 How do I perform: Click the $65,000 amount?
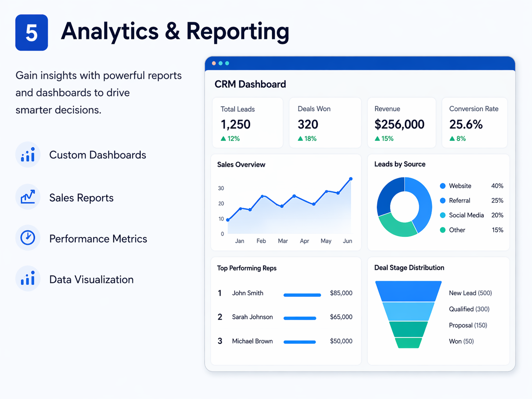341,317
